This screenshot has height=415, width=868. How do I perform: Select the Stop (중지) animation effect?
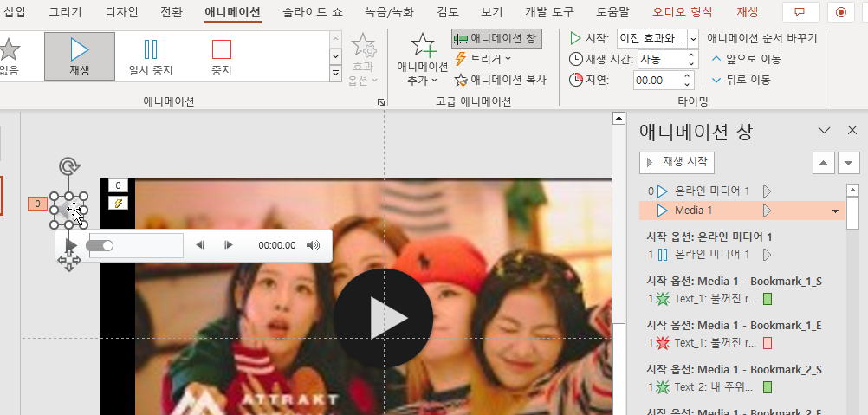point(222,56)
